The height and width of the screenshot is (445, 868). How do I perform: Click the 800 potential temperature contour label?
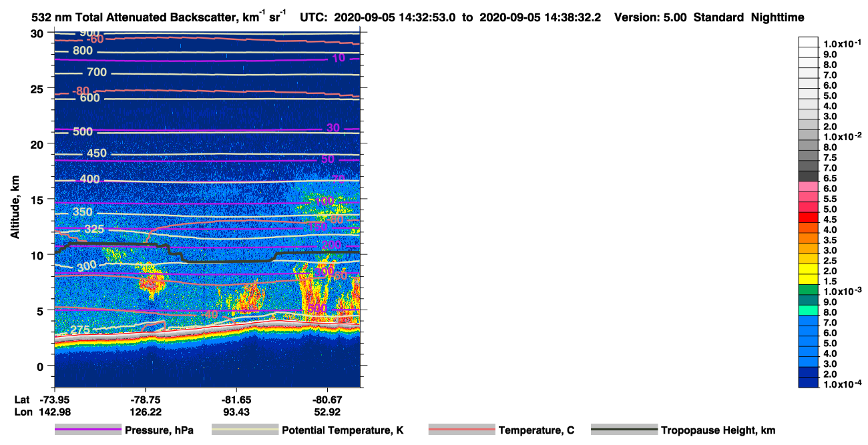[83, 51]
